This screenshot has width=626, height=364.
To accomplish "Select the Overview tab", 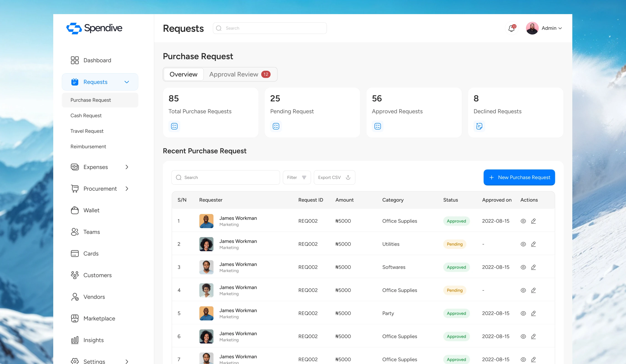I will pos(183,74).
